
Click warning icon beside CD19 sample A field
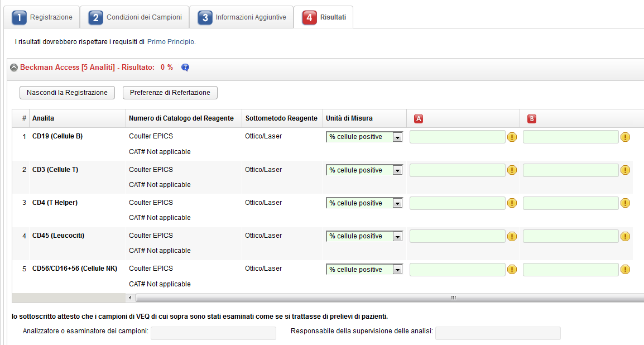(512, 137)
